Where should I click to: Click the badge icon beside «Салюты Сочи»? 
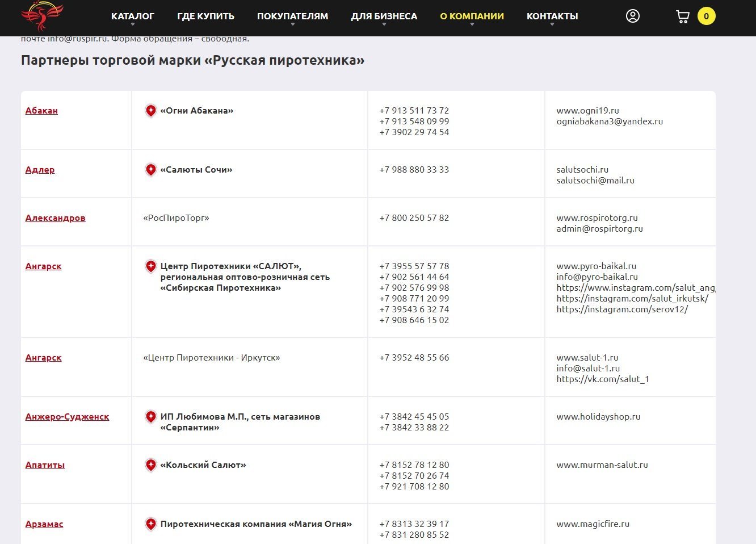point(150,170)
